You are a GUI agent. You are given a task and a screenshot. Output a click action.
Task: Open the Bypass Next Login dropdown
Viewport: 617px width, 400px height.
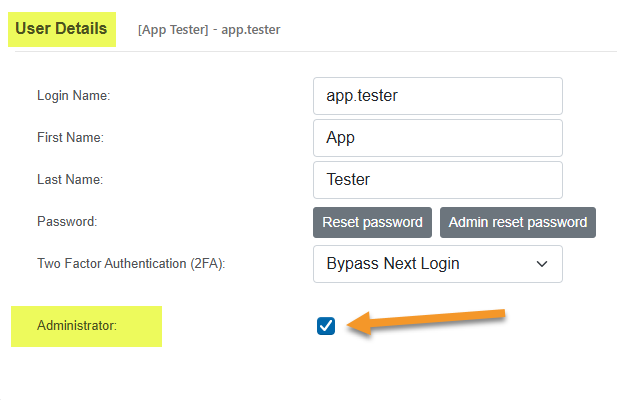coord(438,264)
